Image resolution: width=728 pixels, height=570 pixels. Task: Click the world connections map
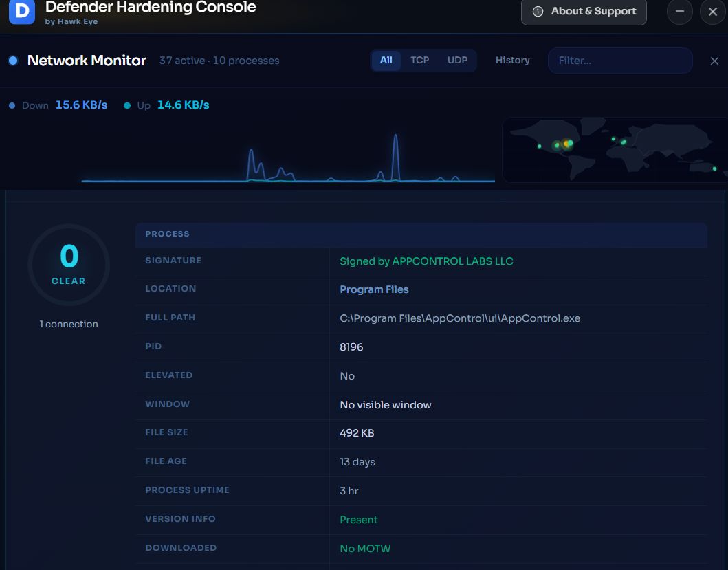tap(615, 150)
